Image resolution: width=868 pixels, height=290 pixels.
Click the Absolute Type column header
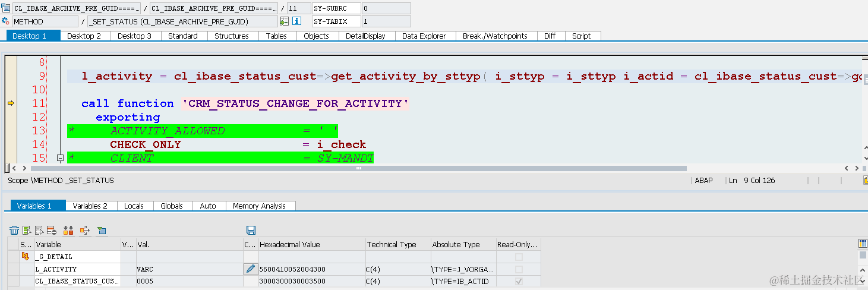(x=463, y=244)
